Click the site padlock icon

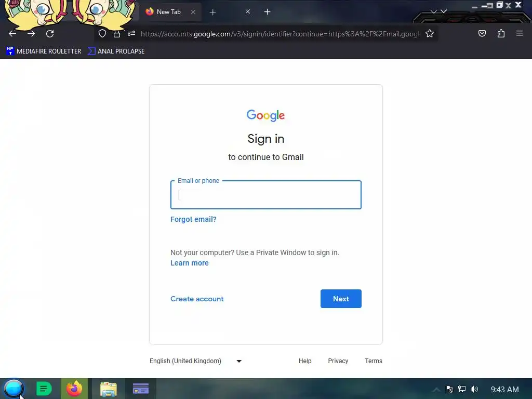tap(117, 34)
